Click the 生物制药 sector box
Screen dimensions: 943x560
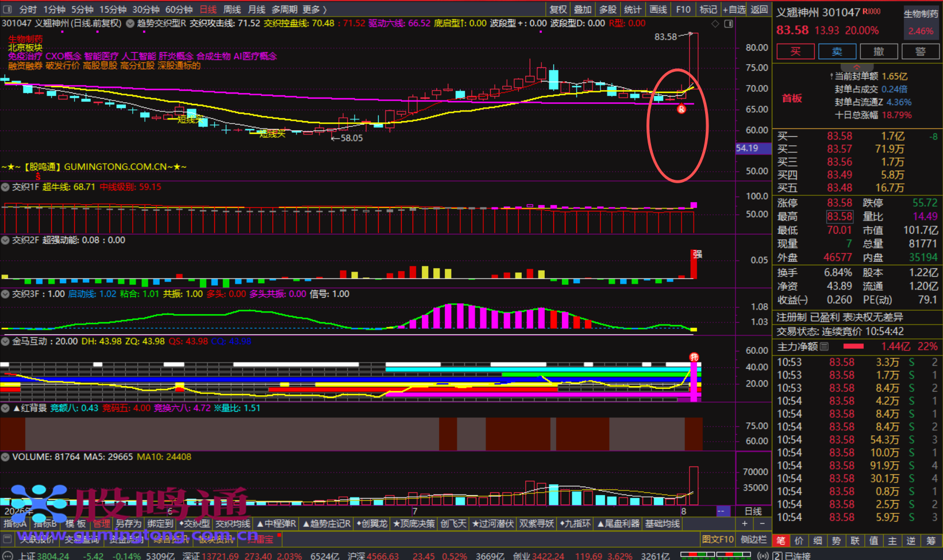pyautogui.click(x=921, y=22)
